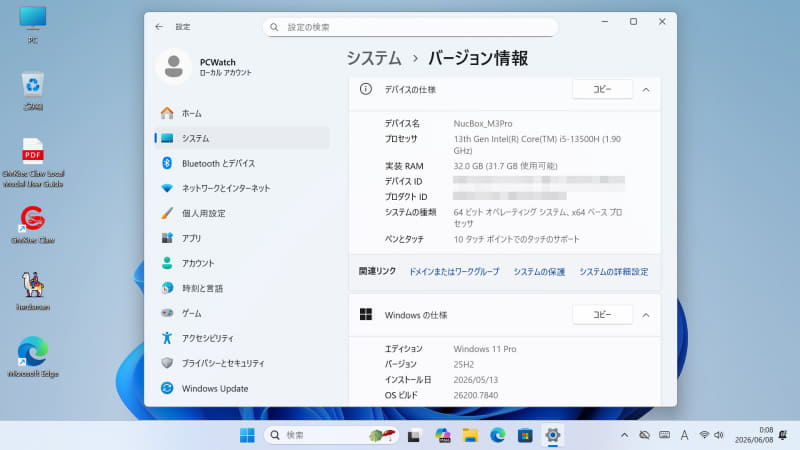This screenshot has width=800, height=450.
Task: Select システム in the Settings sidebar
Action: [242, 138]
